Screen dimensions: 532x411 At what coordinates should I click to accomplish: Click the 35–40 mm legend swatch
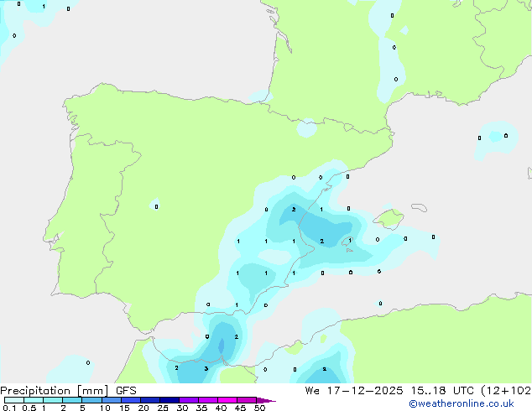[x=208, y=400]
